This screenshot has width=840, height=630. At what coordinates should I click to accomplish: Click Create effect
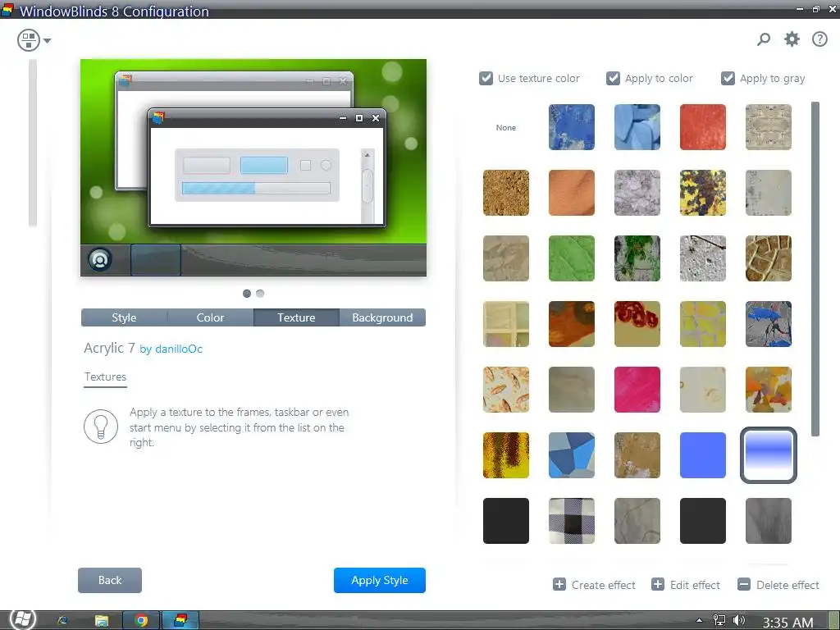(594, 585)
